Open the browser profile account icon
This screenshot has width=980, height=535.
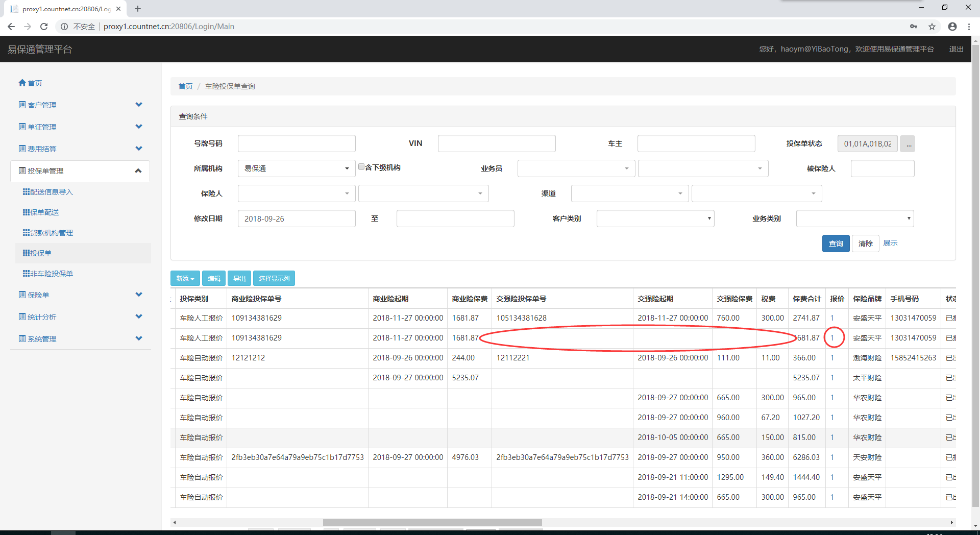[952, 27]
